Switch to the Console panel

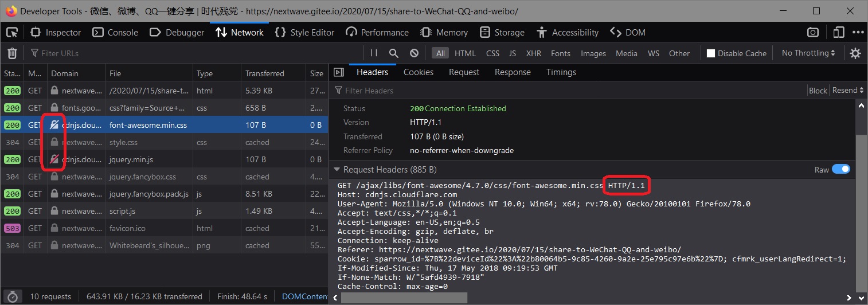pos(115,32)
